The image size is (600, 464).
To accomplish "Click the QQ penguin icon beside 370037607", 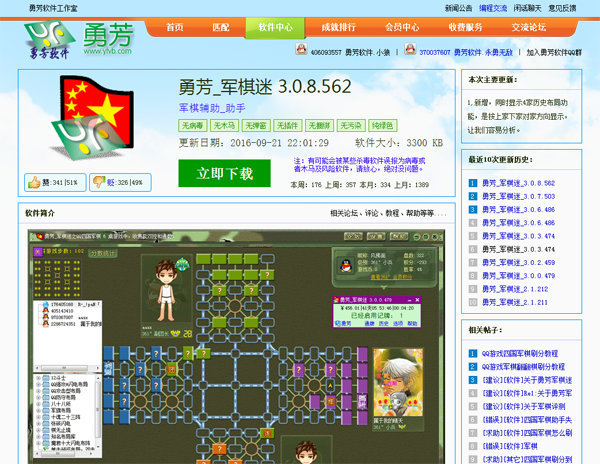I will click(x=410, y=49).
